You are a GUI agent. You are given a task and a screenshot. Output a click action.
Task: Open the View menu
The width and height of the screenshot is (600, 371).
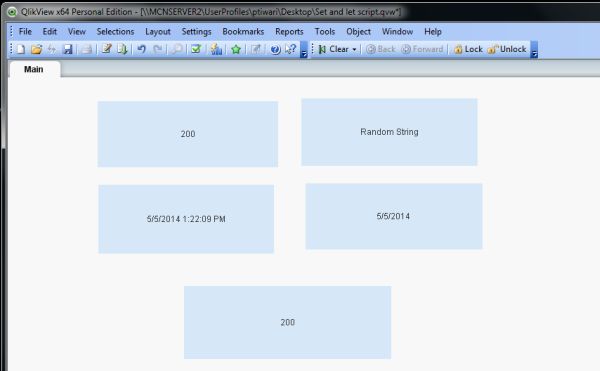pos(77,31)
